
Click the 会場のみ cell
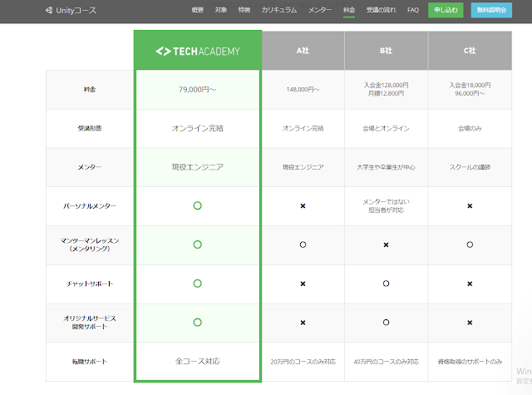(x=470, y=128)
